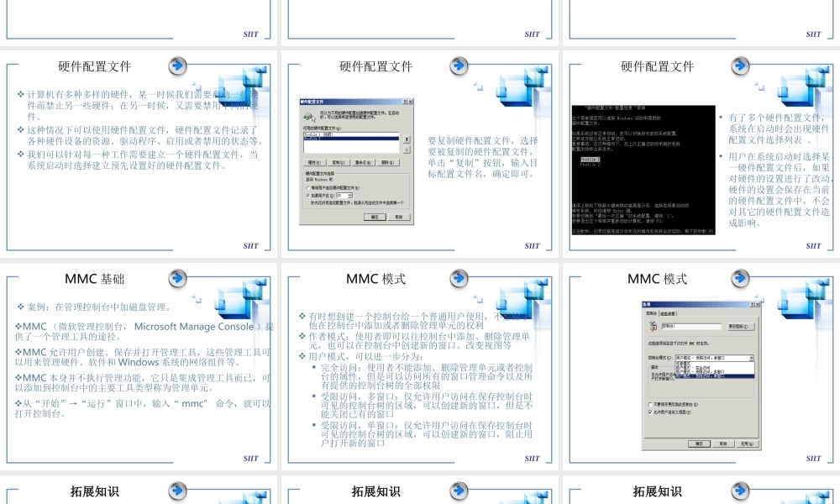840x504 pixels.
Task: Click 确定 in the hardware profile dialog
Action: pos(375,217)
